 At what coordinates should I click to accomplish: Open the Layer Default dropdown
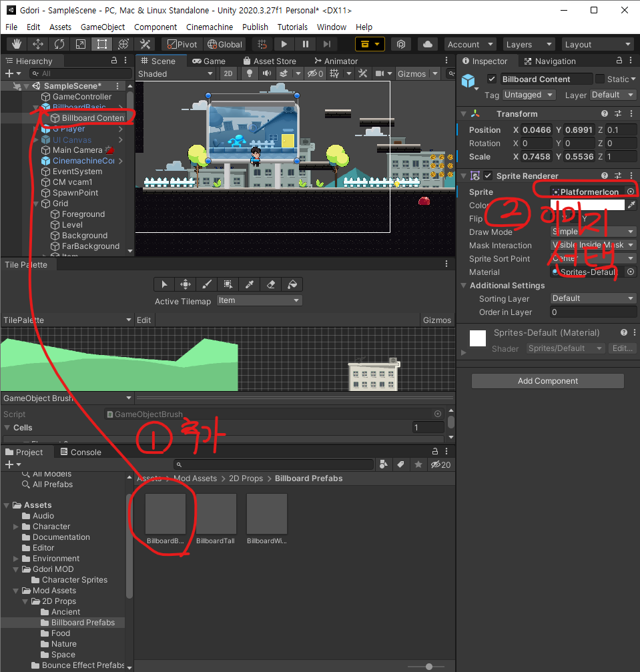click(x=613, y=95)
